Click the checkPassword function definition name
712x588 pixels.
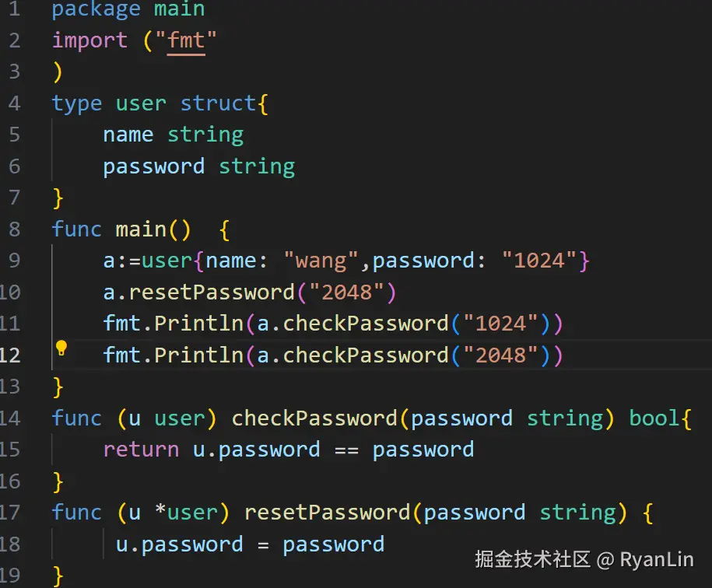coord(315,418)
